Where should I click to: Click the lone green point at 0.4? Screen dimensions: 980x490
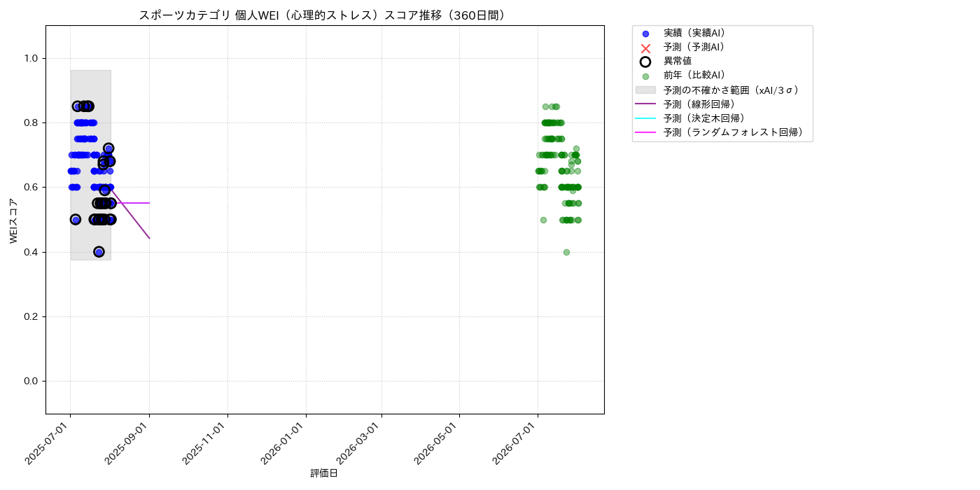click(x=566, y=252)
